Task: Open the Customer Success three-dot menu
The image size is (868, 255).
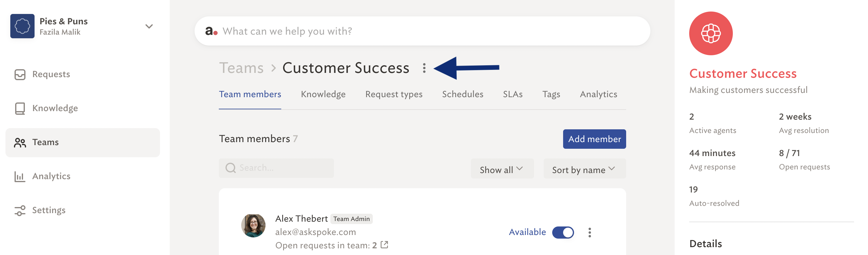Action: (424, 68)
